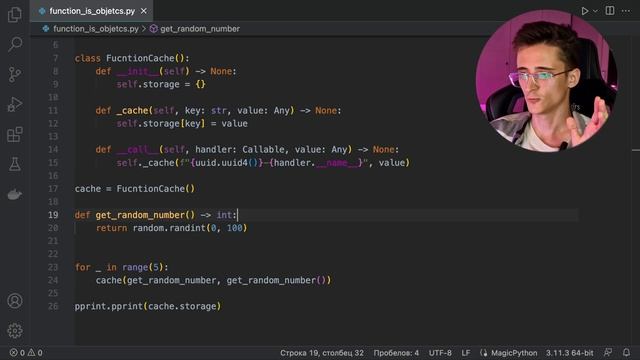The image size is (640, 360).
Task: Open the Run and Debug view
Action: point(15,104)
